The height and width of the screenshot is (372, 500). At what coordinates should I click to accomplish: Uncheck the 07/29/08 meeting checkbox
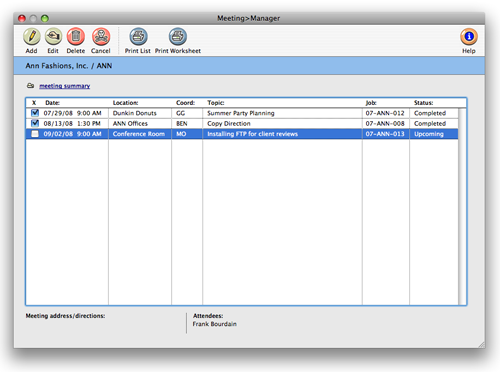(x=35, y=113)
